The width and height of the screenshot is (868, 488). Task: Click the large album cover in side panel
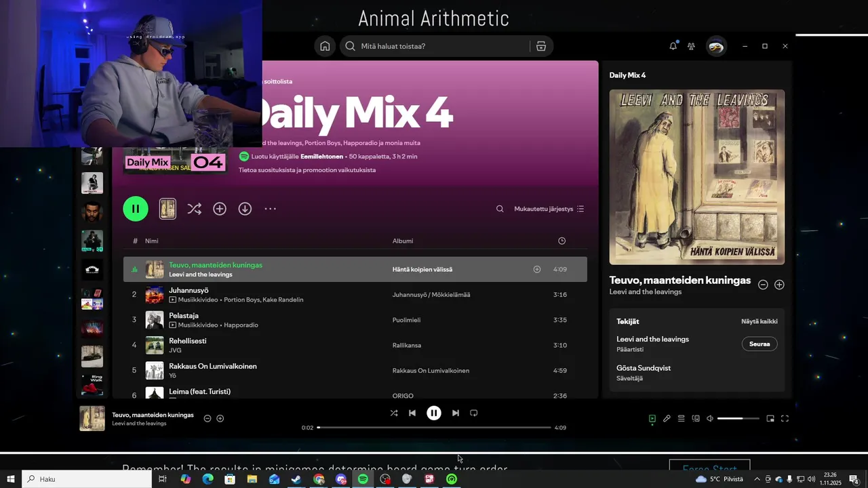[697, 177]
